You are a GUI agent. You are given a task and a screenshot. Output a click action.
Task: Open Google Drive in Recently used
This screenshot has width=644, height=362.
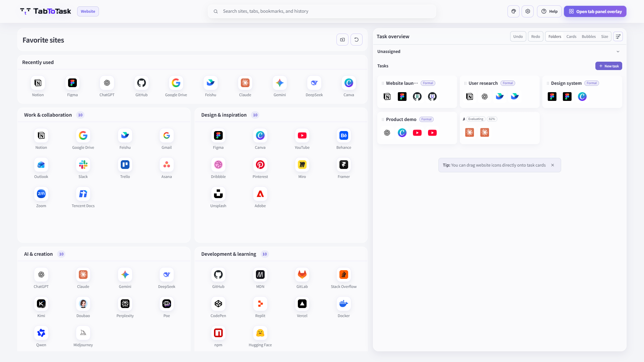coord(176,83)
